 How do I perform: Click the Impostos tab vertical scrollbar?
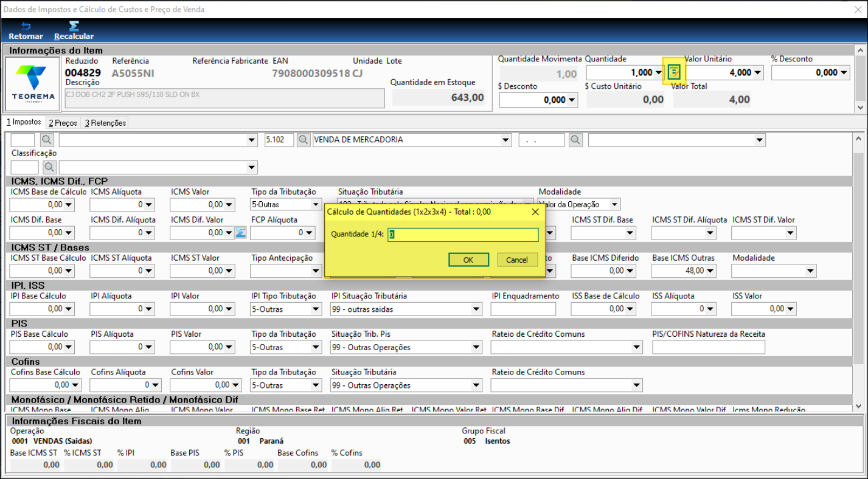[x=859, y=271]
